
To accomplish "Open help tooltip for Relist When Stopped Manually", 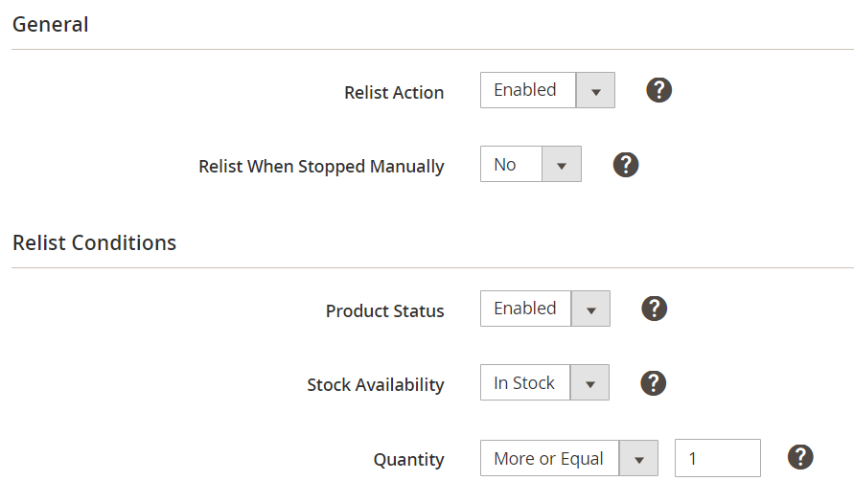I will coord(625,165).
